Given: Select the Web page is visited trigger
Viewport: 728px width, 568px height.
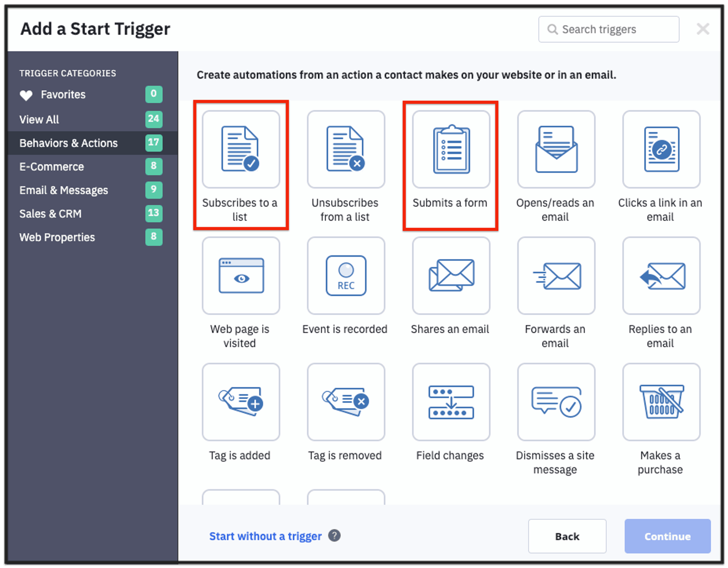Looking at the screenshot, I should (x=241, y=275).
